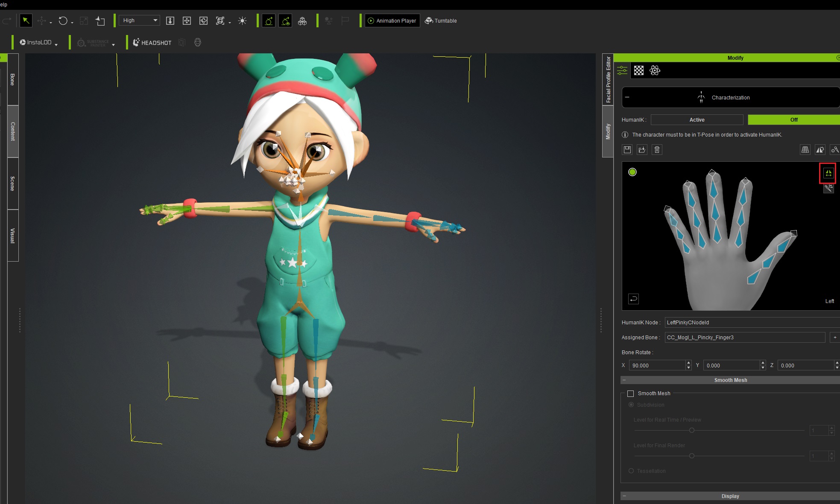Click the pan camera icon
Screen dimensions: 840x504
coord(187,20)
